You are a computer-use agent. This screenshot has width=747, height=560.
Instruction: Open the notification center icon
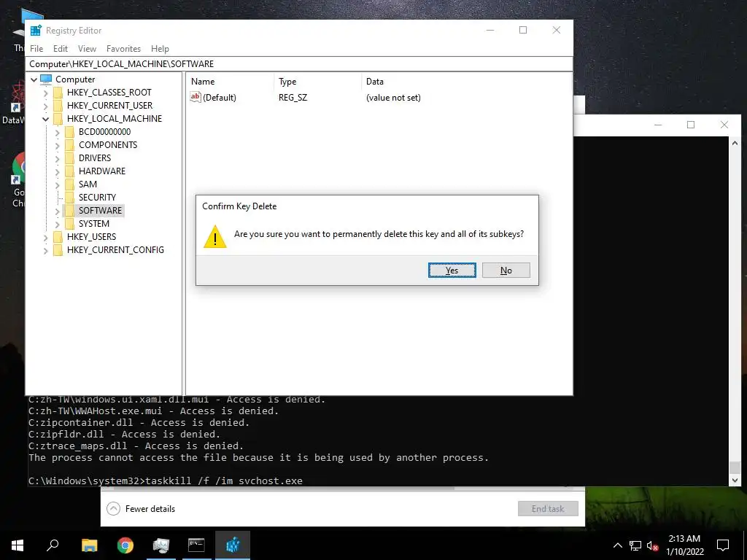pyautogui.click(x=723, y=545)
